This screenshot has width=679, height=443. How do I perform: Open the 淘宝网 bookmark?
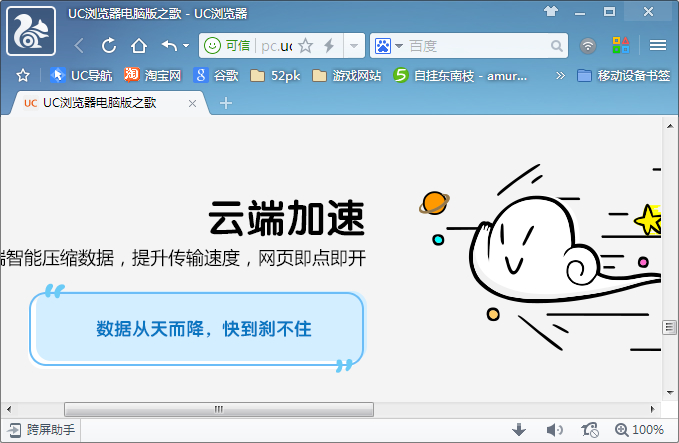coord(152,76)
